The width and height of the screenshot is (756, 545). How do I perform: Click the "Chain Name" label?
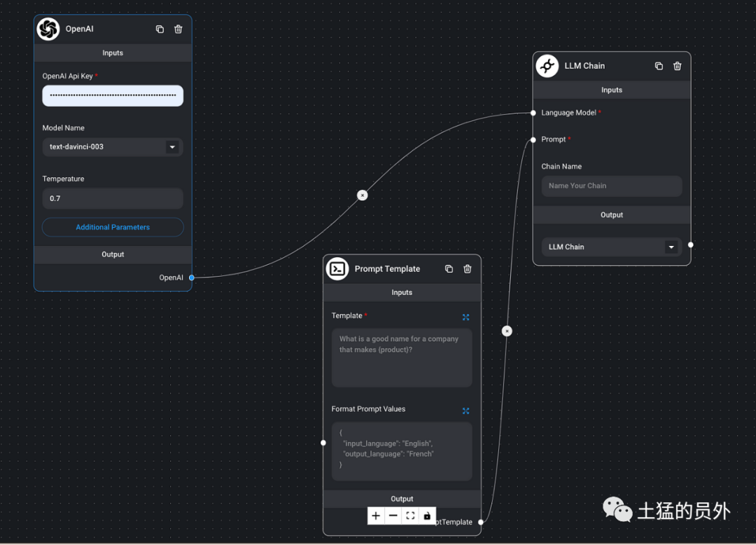coord(561,167)
